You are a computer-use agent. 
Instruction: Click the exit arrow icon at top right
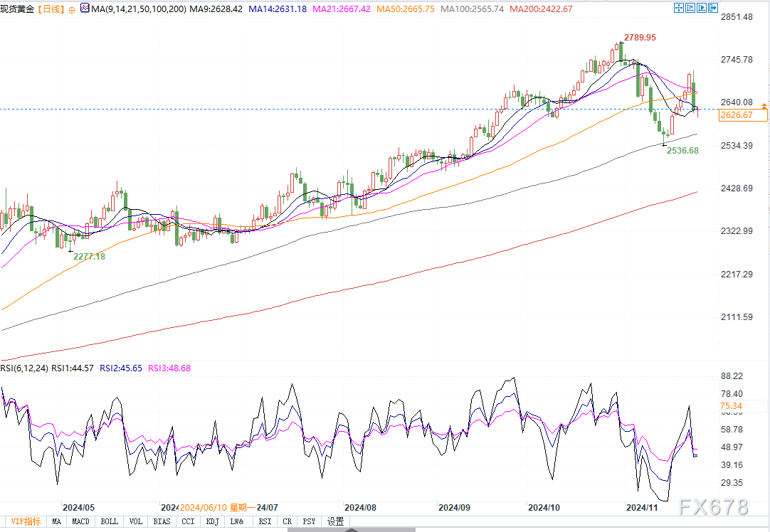click(713, 9)
